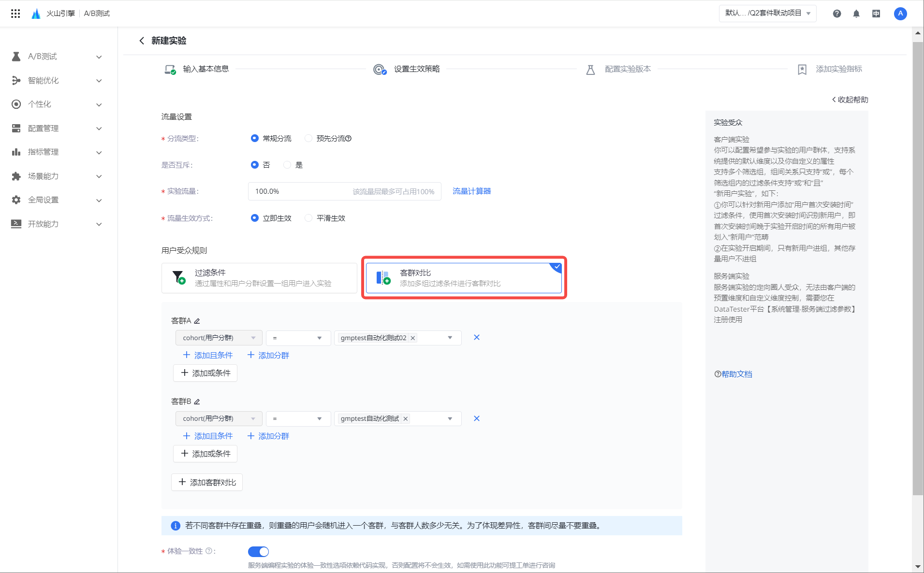Click the 实验流量 input field

(x=344, y=191)
